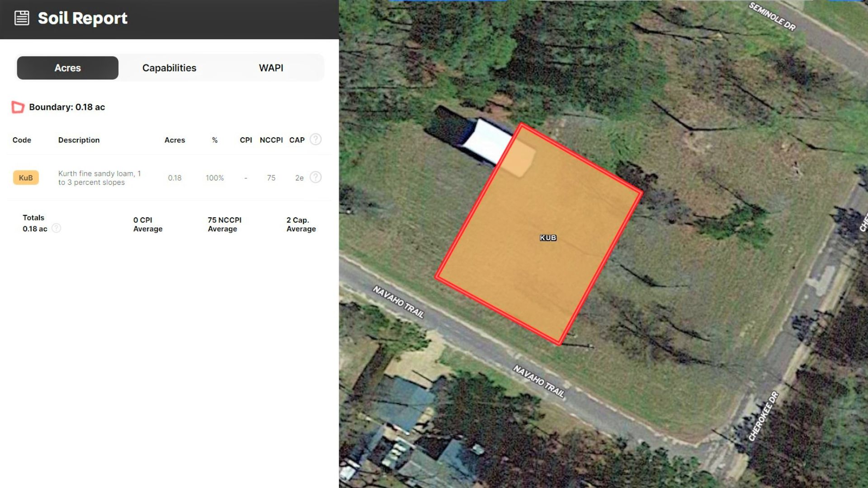Click the Totals help question icon
Image resolution: width=868 pixels, height=488 pixels.
coord(56,228)
